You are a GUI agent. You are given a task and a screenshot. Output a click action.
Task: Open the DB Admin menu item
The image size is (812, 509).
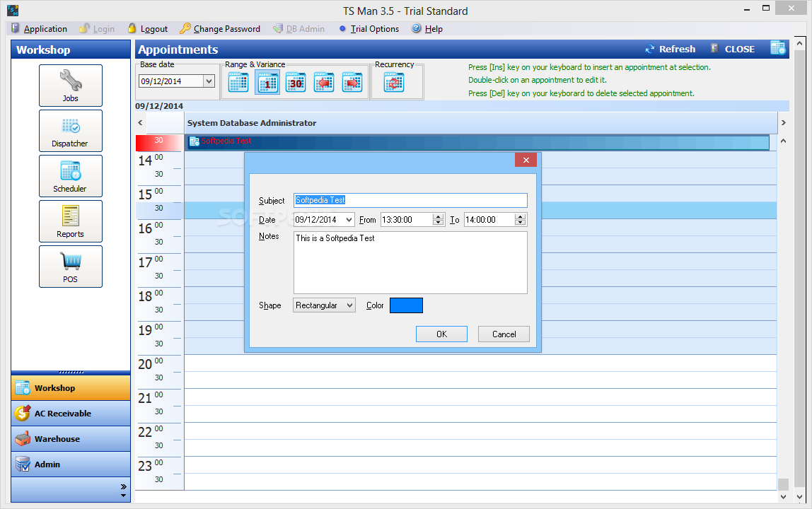pyautogui.click(x=298, y=28)
